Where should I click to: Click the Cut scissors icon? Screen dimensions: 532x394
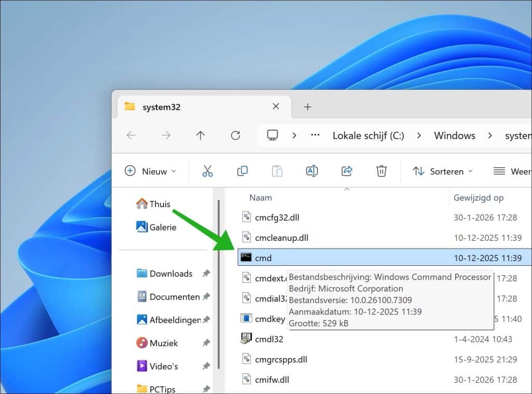(208, 170)
